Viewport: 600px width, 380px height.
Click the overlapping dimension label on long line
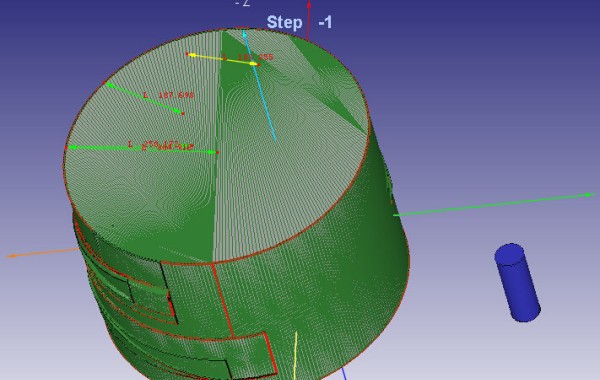pos(168,145)
